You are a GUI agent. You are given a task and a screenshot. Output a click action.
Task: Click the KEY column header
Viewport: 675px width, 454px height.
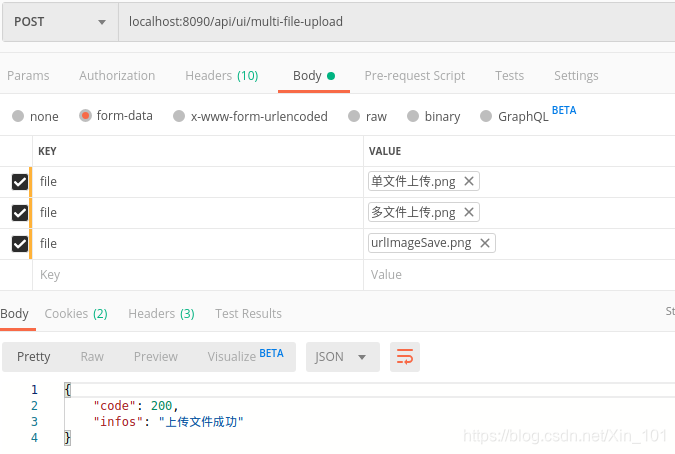(47, 151)
